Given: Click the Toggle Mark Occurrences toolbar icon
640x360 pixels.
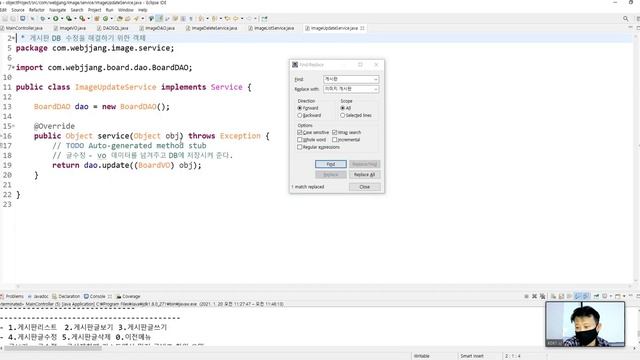Looking at the screenshot, I should 160,18.
